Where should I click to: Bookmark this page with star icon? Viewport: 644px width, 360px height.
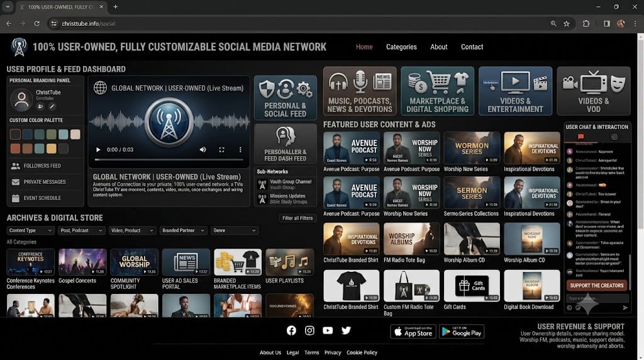(567, 24)
